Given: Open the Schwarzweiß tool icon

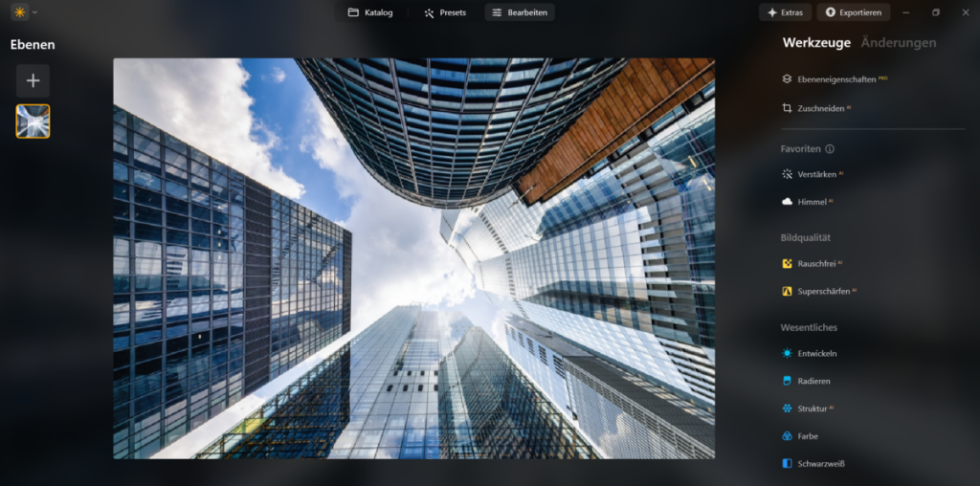Looking at the screenshot, I should (x=787, y=463).
